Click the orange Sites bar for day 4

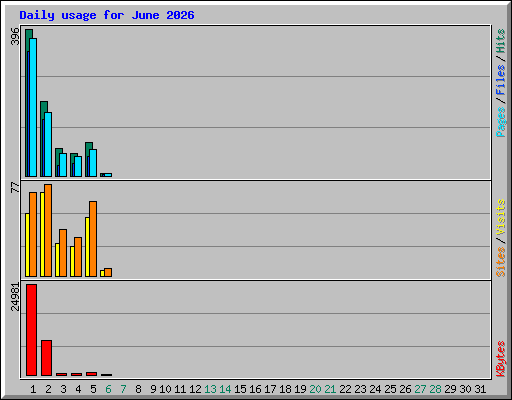pos(78,257)
